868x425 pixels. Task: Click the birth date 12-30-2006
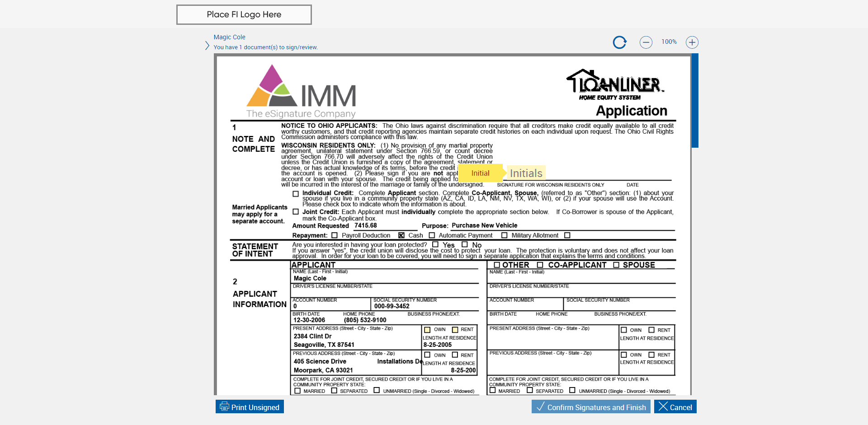309,320
